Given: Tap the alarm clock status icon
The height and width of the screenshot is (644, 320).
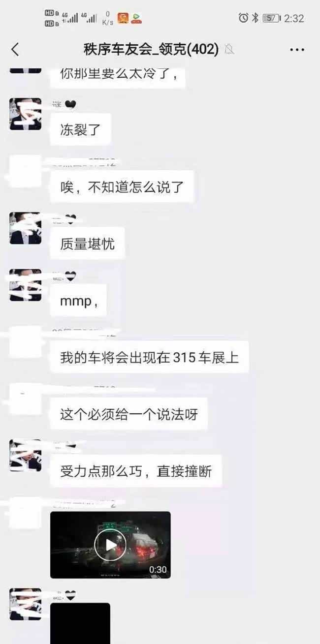Looking at the screenshot, I should [243, 18].
